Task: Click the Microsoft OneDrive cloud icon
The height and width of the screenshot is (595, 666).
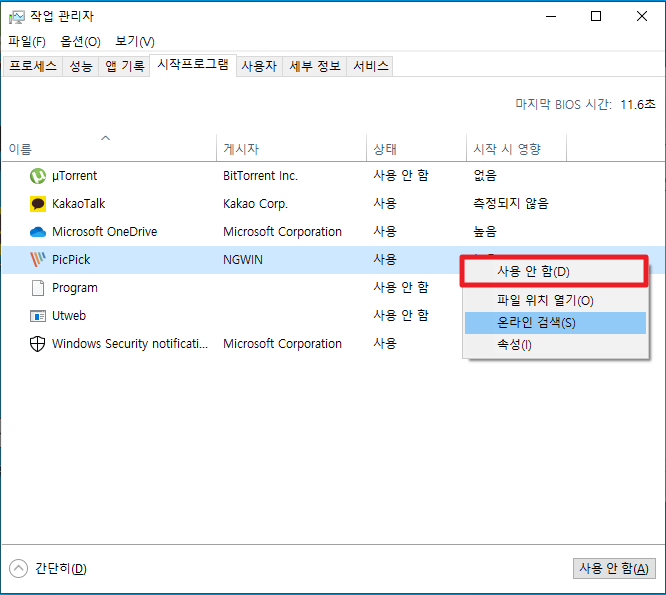Action: [x=38, y=232]
